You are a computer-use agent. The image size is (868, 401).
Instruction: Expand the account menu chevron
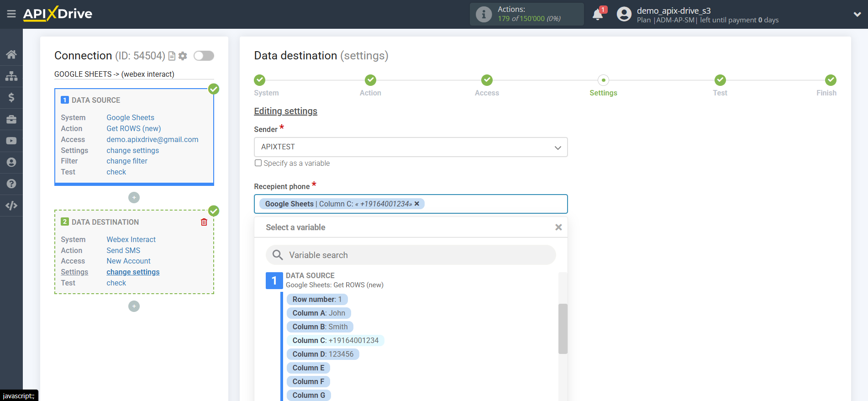[x=857, y=14]
